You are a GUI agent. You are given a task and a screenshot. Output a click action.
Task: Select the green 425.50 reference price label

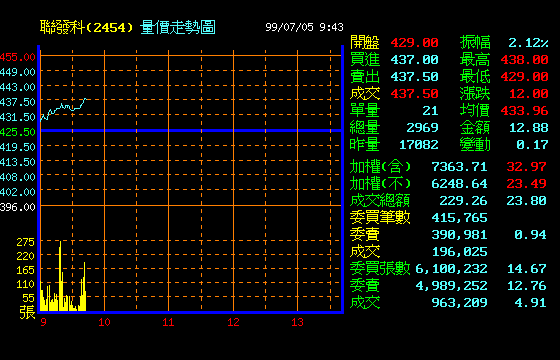coord(18,132)
